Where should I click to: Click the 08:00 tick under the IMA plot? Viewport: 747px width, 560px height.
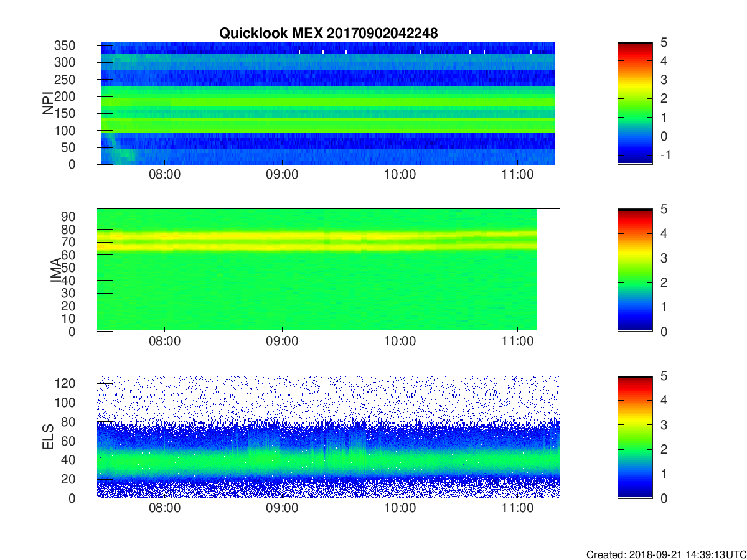coord(165,342)
